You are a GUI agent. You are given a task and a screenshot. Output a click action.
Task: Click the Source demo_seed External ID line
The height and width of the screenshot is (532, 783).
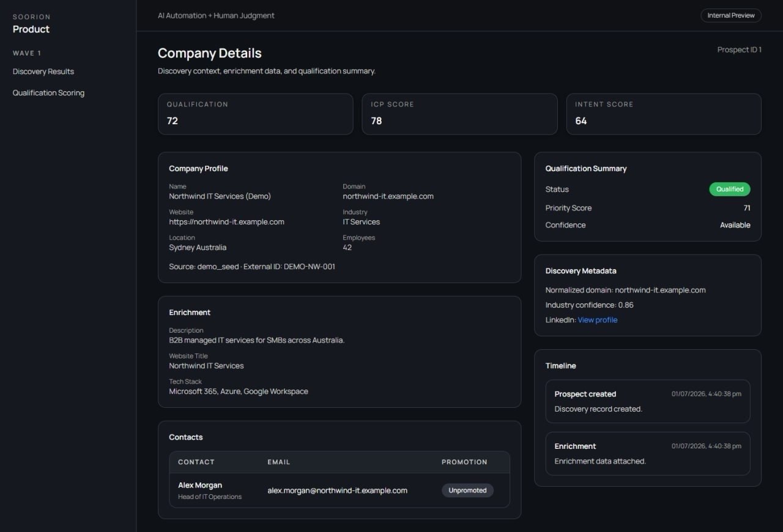[x=252, y=267]
